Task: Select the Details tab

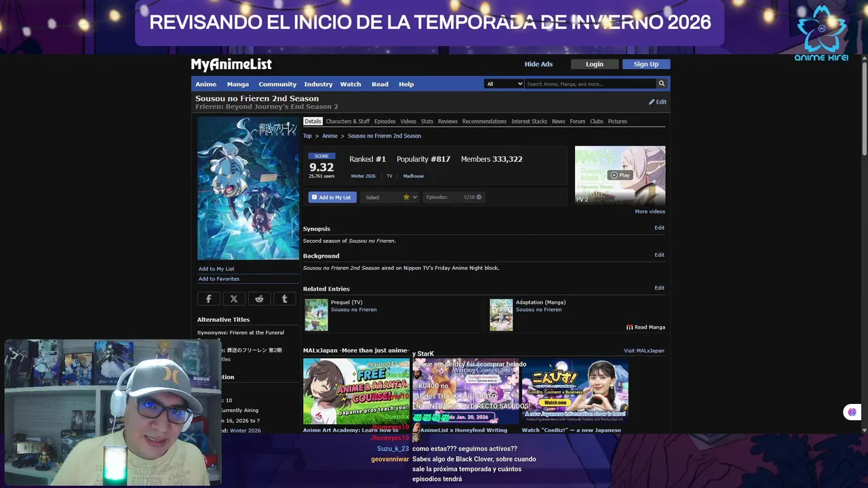Action: click(313, 121)
